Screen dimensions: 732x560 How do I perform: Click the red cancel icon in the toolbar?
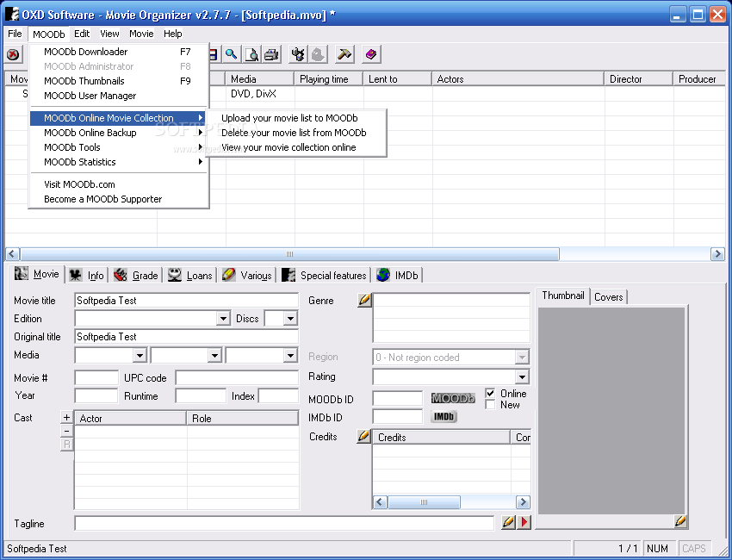point(13,54)
